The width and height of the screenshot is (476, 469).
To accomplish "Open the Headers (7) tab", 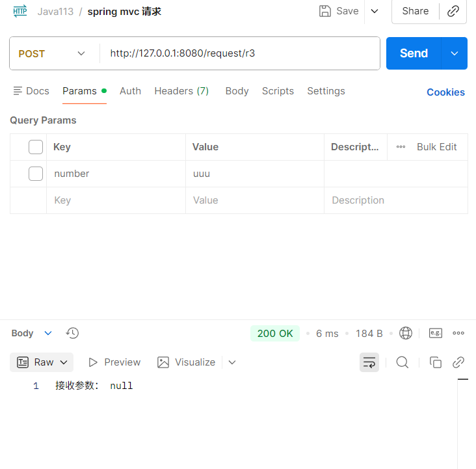I will [181, 91].
